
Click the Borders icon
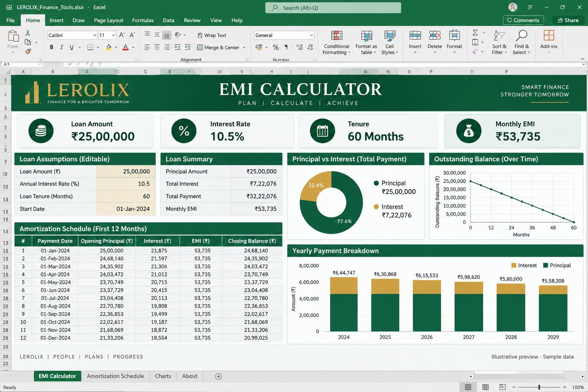pyautogui.click(x=90, y=47)
